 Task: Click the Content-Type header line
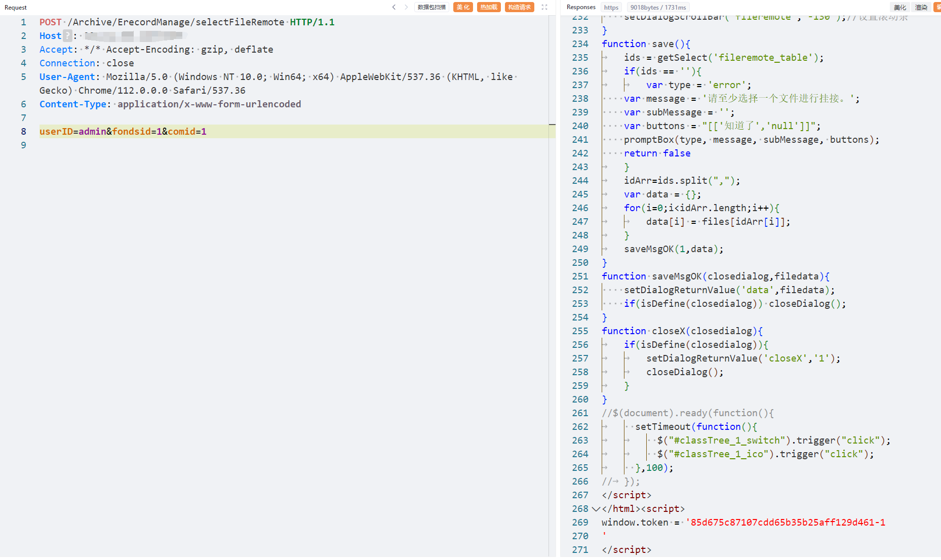coord(170,104)
